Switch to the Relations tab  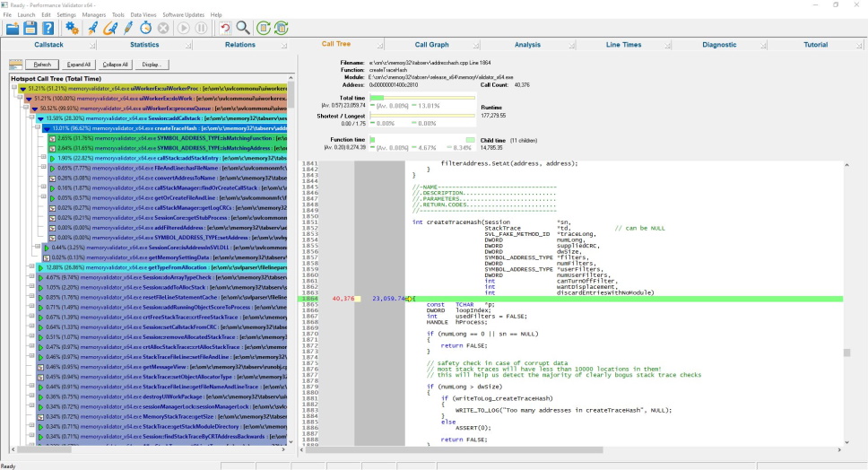coord(240,45)
